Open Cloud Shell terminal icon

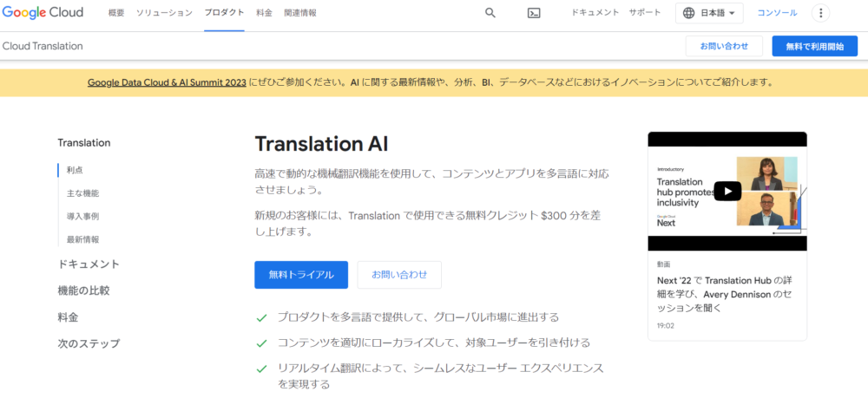tap(535, 13)
